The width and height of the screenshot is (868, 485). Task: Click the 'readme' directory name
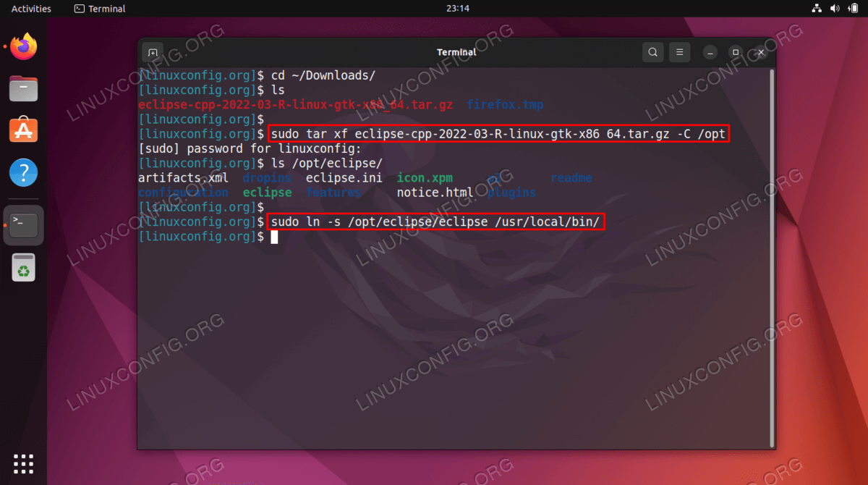click(571, 178)
